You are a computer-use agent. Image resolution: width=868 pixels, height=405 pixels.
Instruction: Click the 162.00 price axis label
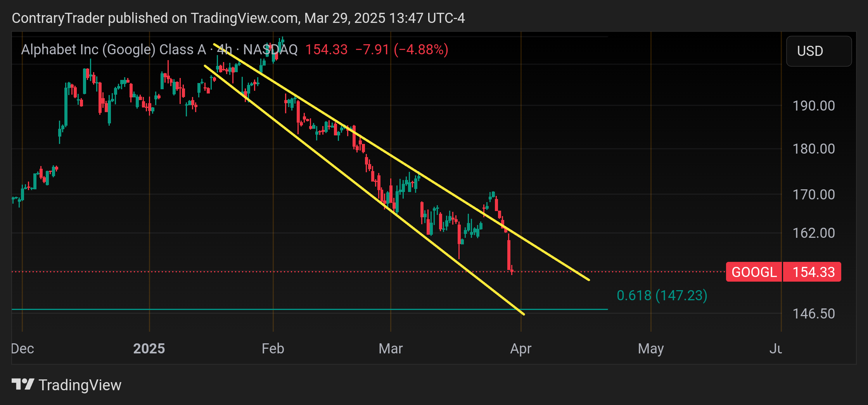(x=814, y=233)
